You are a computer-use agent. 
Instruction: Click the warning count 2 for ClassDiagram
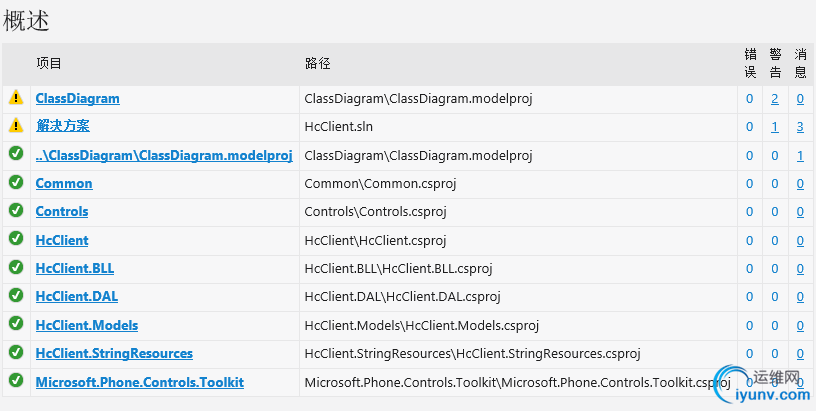pos(775,99)
